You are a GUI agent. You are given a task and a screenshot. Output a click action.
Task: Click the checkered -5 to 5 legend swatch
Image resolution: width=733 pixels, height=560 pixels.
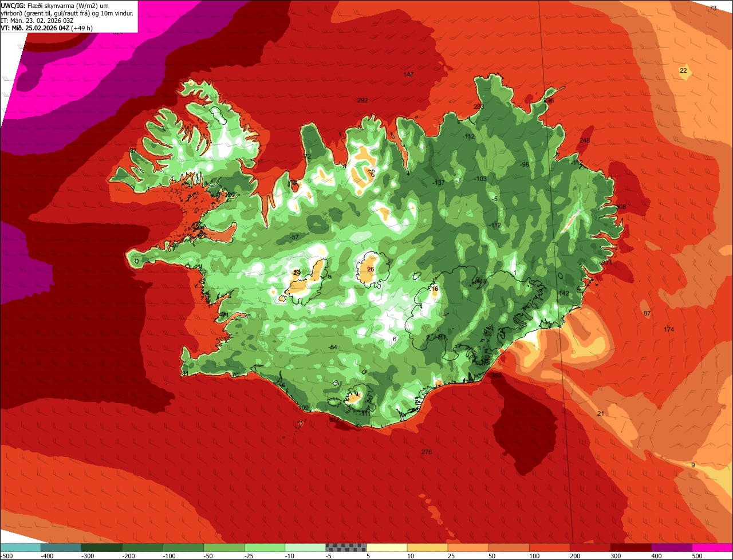coord(346,547)
